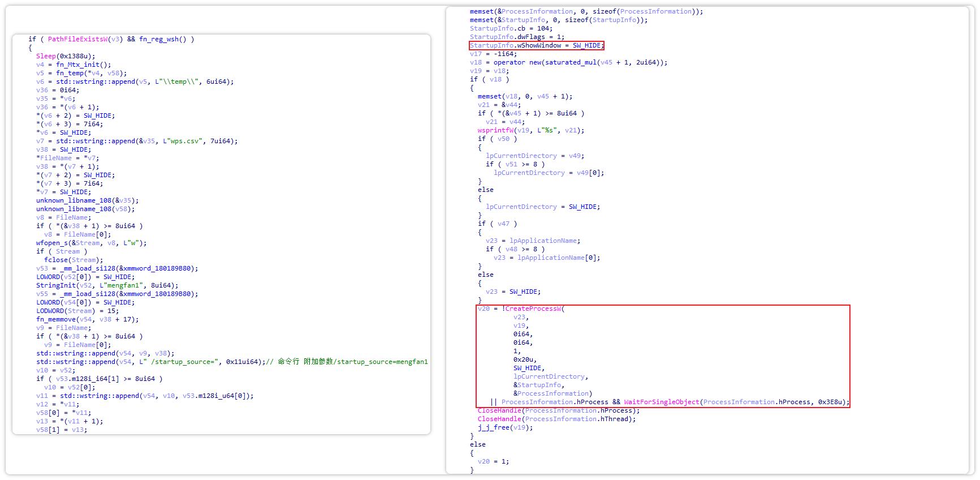Click the j_j_free(v19) call
980x480 pixels.
tap(505, 427)
